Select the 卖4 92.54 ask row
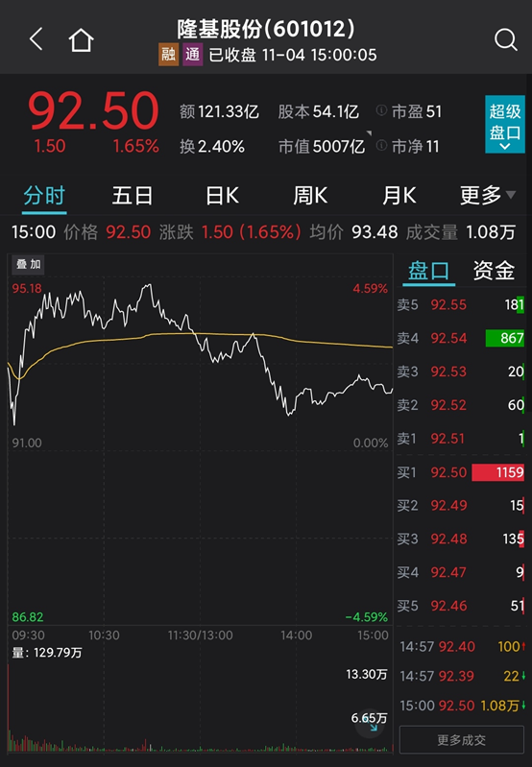The height and width of the screenshot is (767, 532). pyautogui.click(x=460, y=338)
